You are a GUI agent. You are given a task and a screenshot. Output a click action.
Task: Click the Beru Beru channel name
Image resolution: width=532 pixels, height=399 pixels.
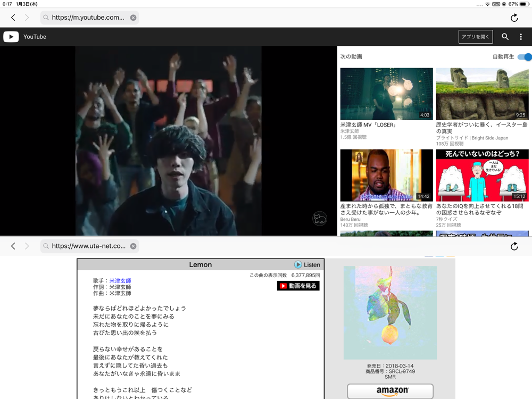click(351, 219)
